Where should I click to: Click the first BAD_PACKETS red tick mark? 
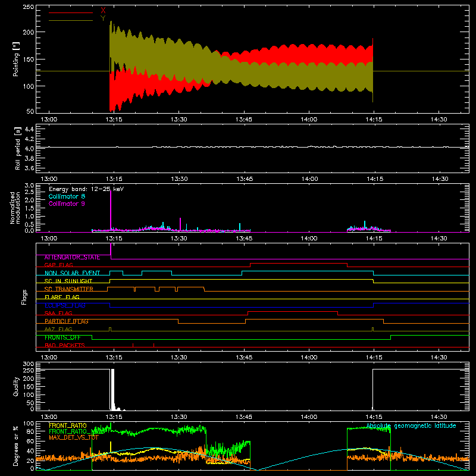[x=133, y=345]
